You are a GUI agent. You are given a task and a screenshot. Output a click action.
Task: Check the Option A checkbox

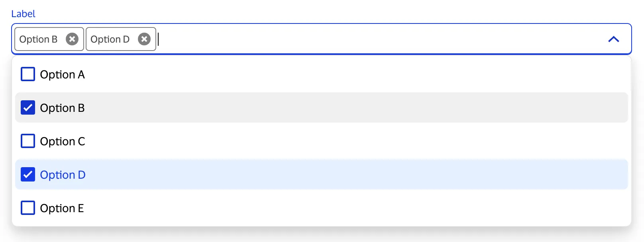[28, 74]
